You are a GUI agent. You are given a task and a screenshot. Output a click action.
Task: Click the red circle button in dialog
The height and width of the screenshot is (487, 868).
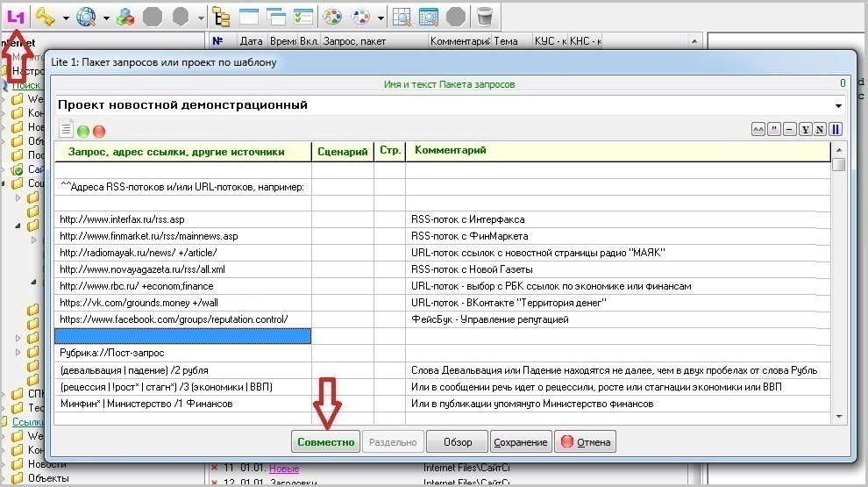[x=98, y=131]
